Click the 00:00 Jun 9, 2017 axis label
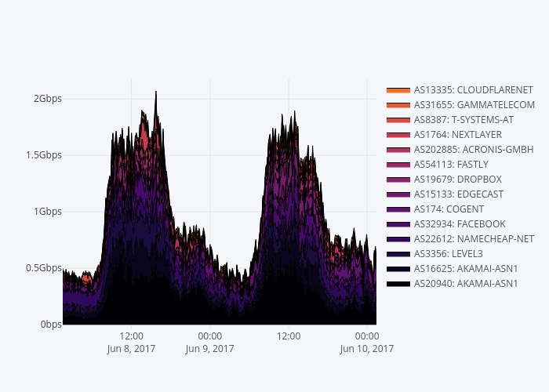Viewport: 549px width, 392px height. [209, 343]
